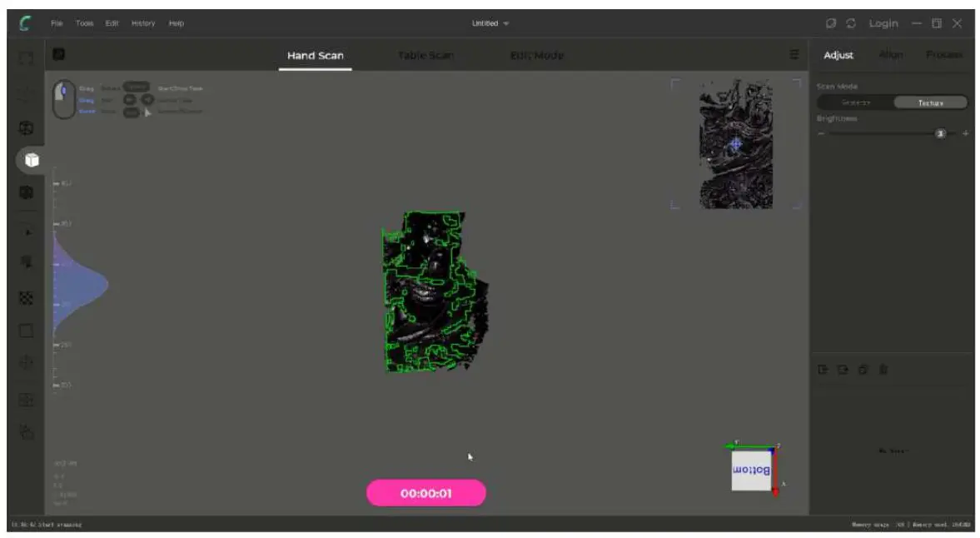Screen dimensions: 980x538
Task: Click the first icon in right panel icon row
Action: click(x=823, y=369)
